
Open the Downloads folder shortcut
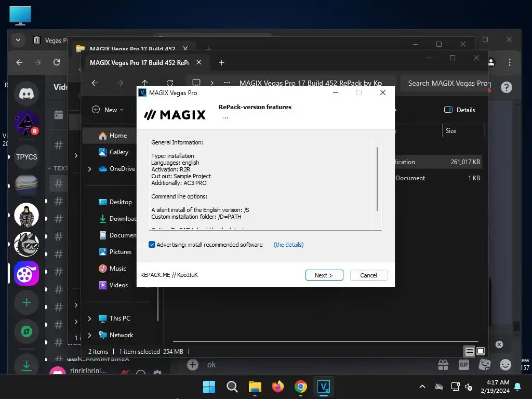click(x=117, y=219)
